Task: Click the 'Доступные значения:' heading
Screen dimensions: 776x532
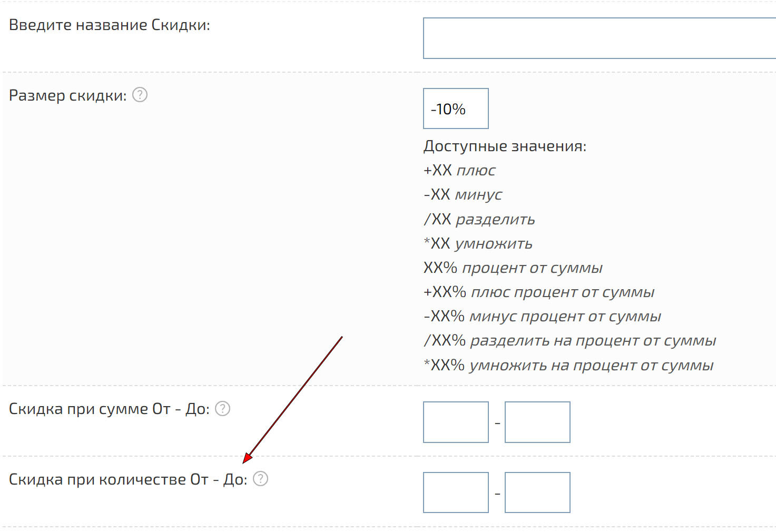Action: 505,146
